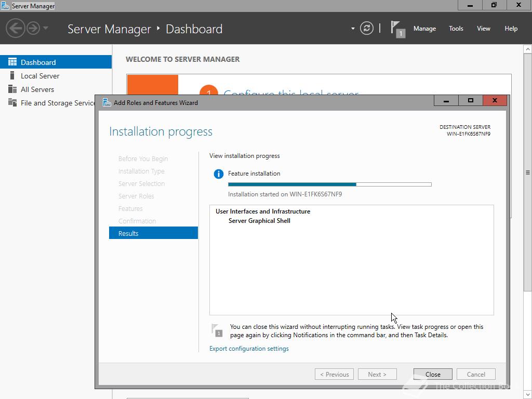Open the Help menu

tap(511, 29)
